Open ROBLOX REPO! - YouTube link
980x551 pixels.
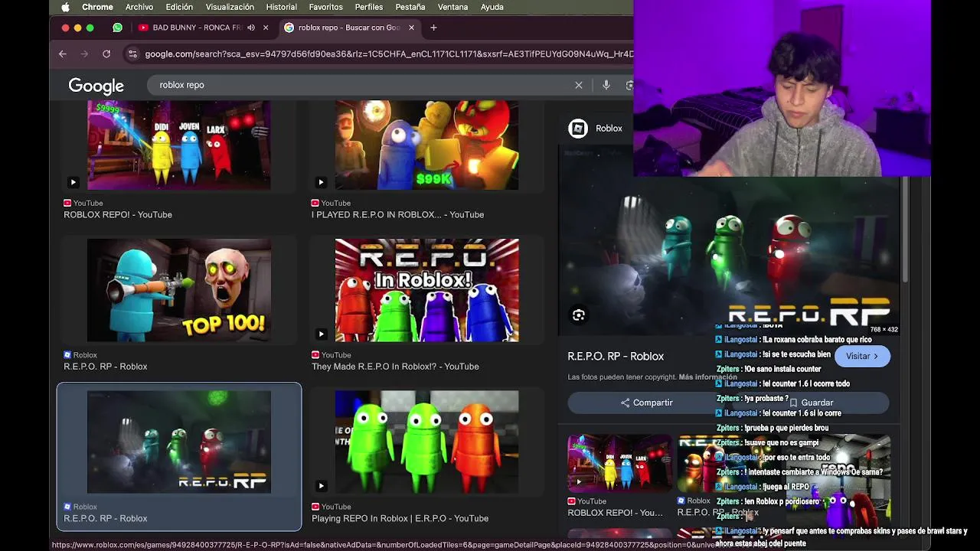click(x=118, y=215)
